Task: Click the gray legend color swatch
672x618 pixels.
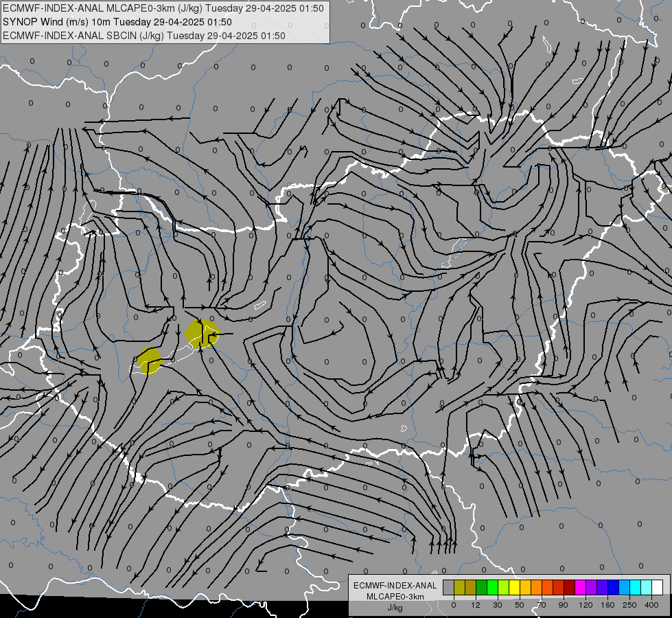Action: point(449,587)
